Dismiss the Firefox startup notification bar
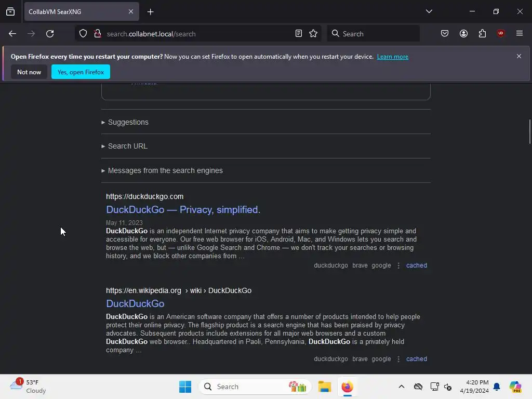 (x=519, y=56)
